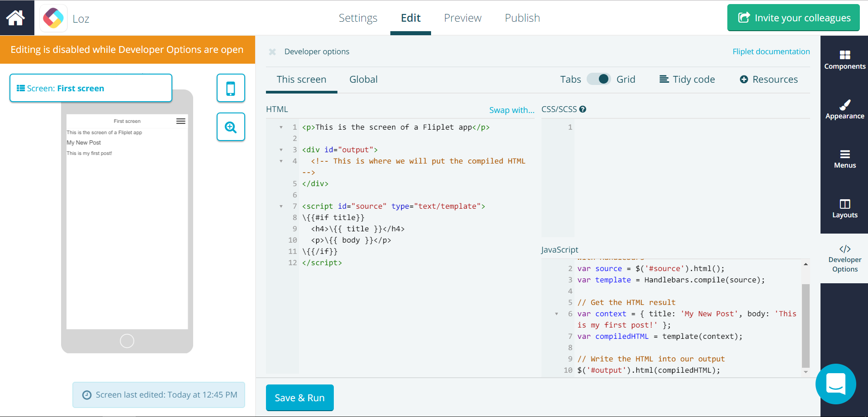Go to the Preview tab
This screenshot has width=868, height=417.
[x=462, y=18]
